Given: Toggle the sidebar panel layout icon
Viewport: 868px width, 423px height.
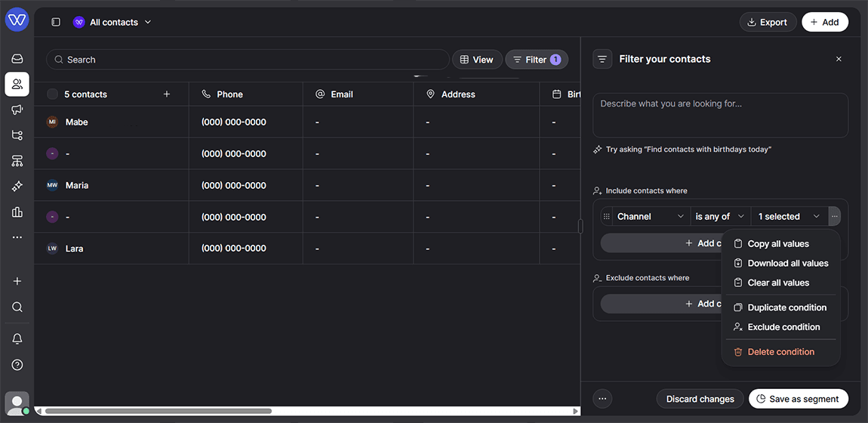Looking at the screenshot, I should pos(56,22).
